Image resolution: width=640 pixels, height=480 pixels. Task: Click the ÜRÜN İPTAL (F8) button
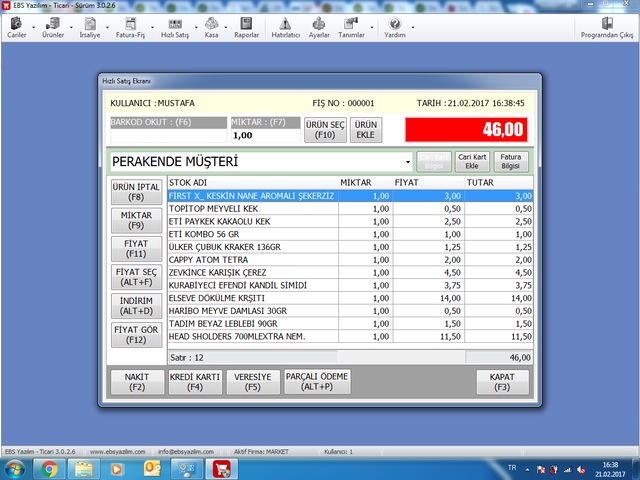point(136,192)
